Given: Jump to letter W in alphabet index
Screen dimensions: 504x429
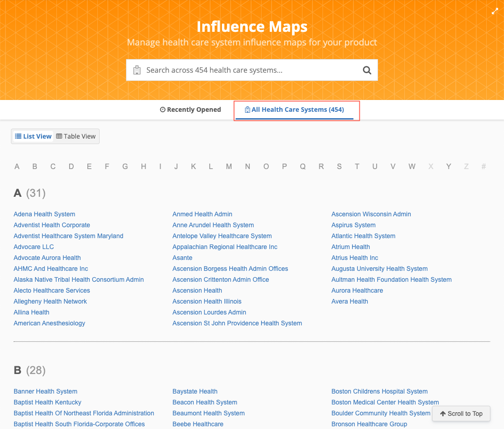Looking at the screenshot, I should pyautogui.click(x=412, y=166).
